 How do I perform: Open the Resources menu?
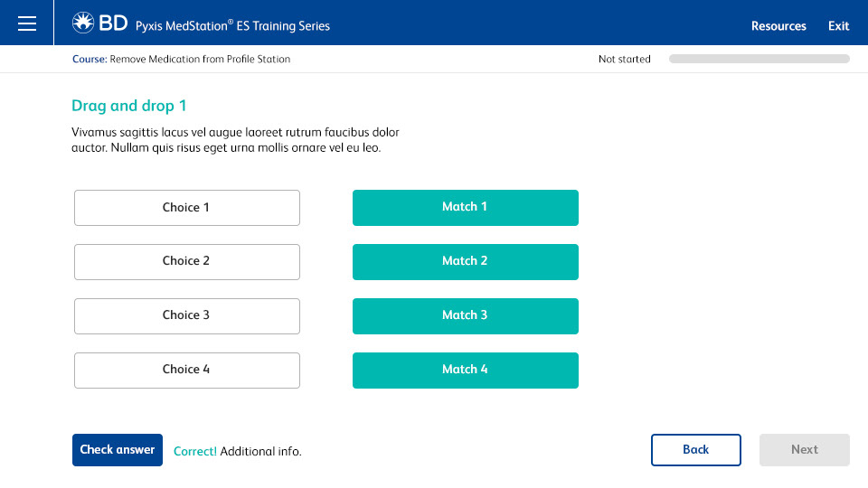pyautogui.click(x=778, y=26)
